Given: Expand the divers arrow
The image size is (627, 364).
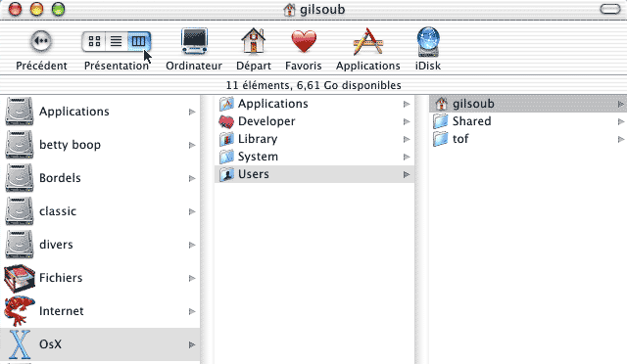Looking at the screenshot, I should (192, 245).
